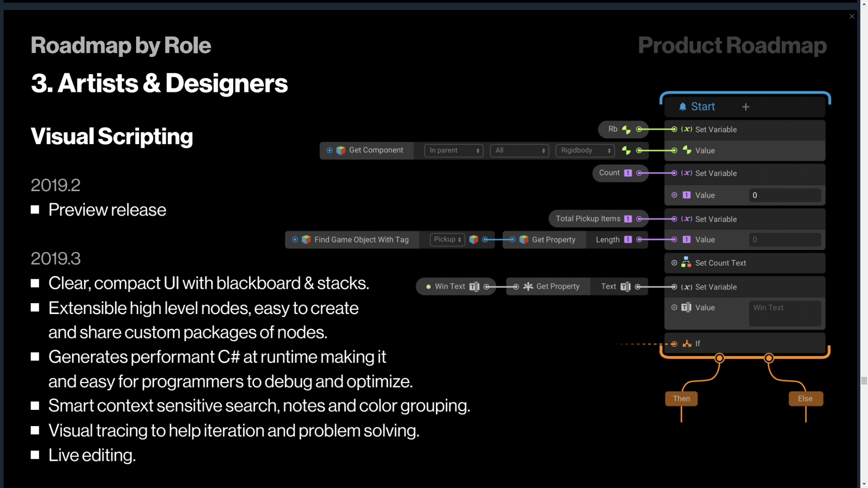Click the plus icon beside Start
This screenshot has height=488, width=868.
point(745,107)
